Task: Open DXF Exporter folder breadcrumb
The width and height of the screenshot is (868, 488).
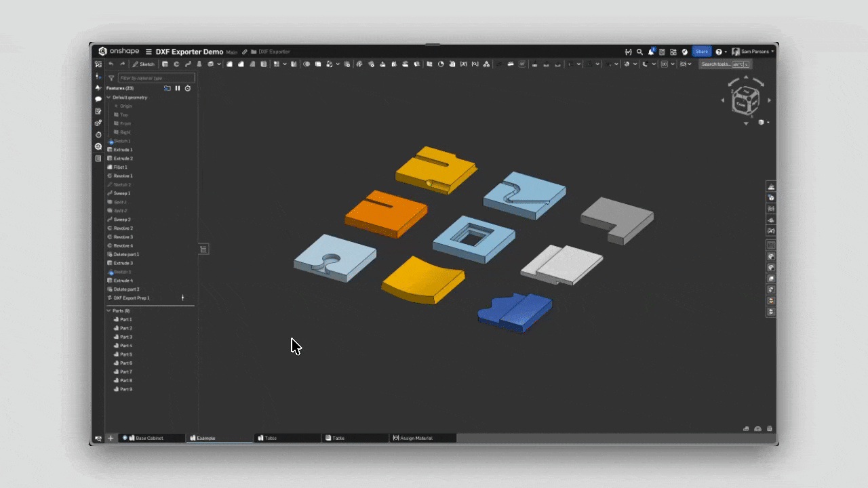Action: point(271,52)
